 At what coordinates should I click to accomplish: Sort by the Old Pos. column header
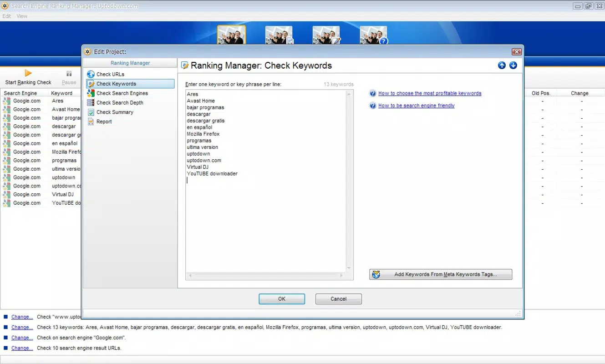tap(541, 93)
